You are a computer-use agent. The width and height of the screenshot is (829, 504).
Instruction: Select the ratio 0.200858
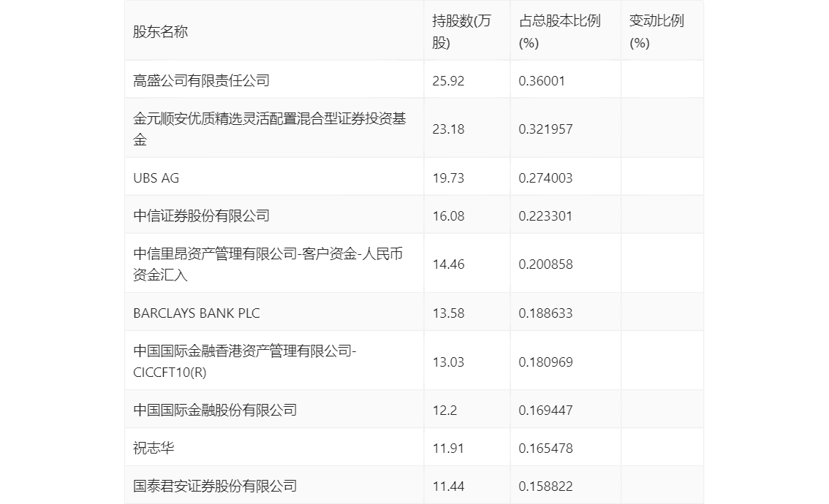(x=545, y=264)
